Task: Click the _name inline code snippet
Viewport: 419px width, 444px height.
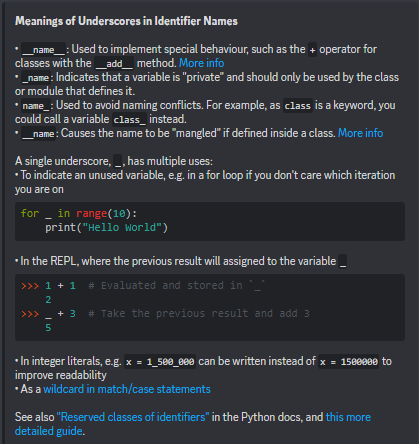Action: click(x=36, y=78)
